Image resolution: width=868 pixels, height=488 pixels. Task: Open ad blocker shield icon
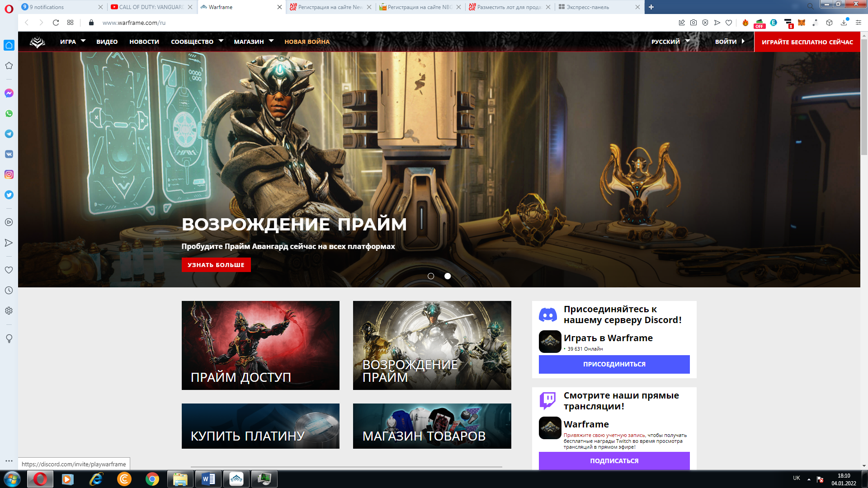[x=705, y=23]
